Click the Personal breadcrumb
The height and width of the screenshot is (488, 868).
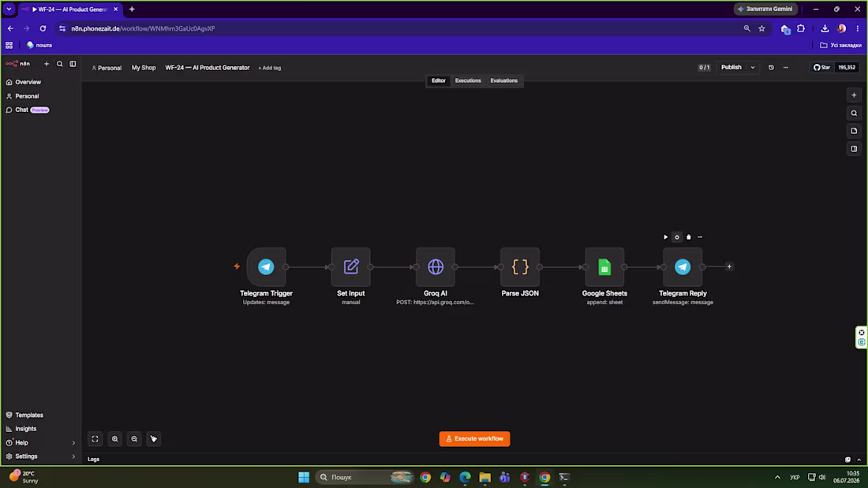[x=107, y=68]
